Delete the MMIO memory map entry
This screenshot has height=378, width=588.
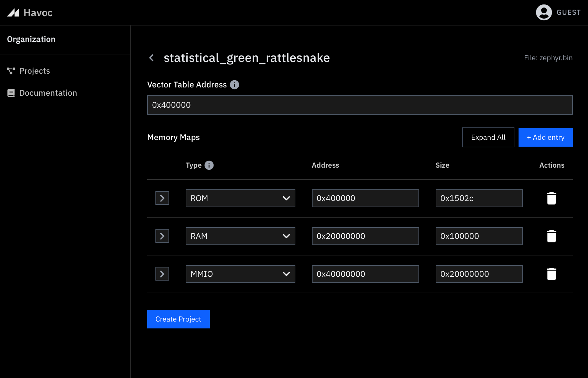[552, 274]
